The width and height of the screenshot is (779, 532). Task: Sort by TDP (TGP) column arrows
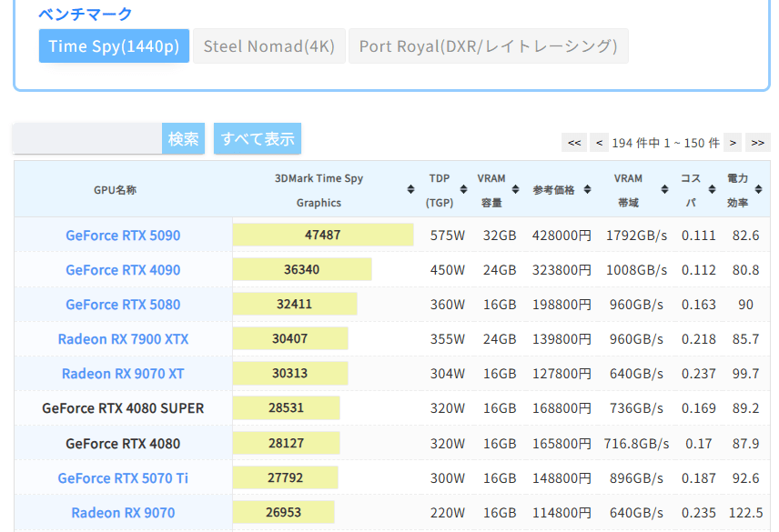click(463, 189)
